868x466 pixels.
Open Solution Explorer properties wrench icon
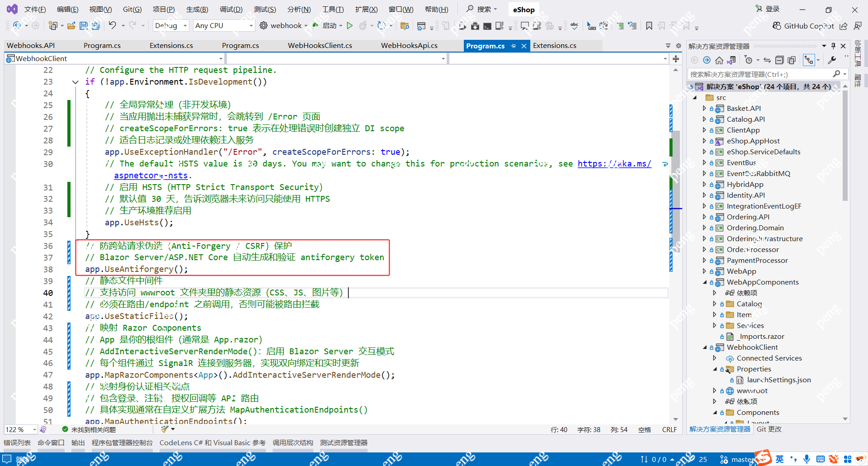click(832, 60)
